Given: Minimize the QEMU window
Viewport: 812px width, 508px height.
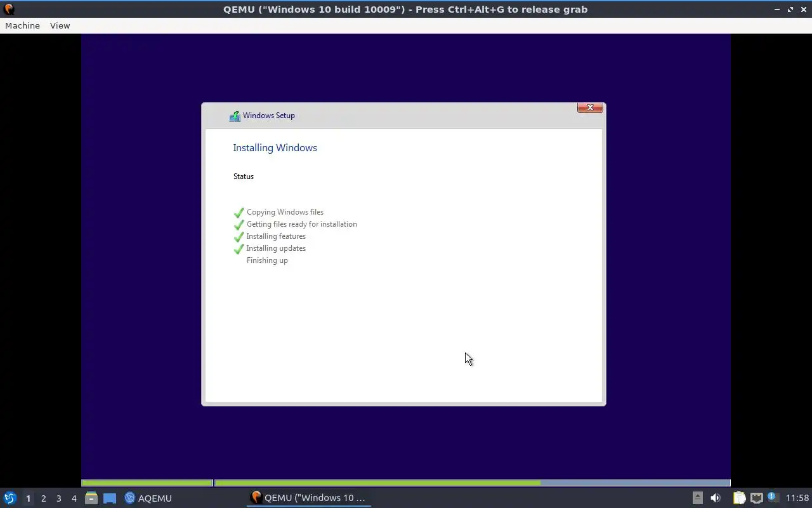Looking at the screenshot, I should (778, 10).
